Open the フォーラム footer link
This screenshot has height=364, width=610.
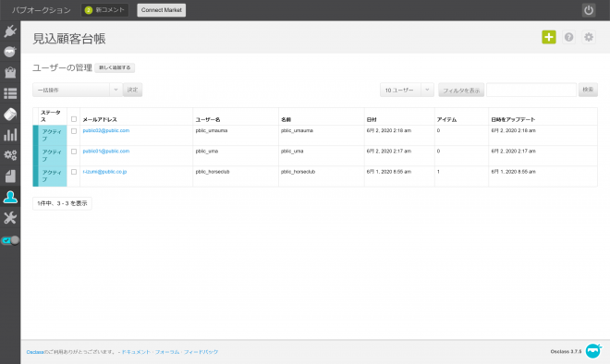pyautogui.click(x=167, y=352)
